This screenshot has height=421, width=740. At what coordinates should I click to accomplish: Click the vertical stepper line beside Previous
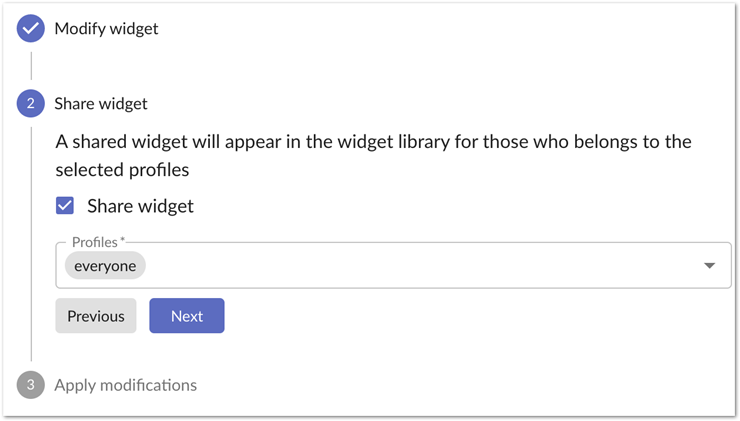click(31, 316)
